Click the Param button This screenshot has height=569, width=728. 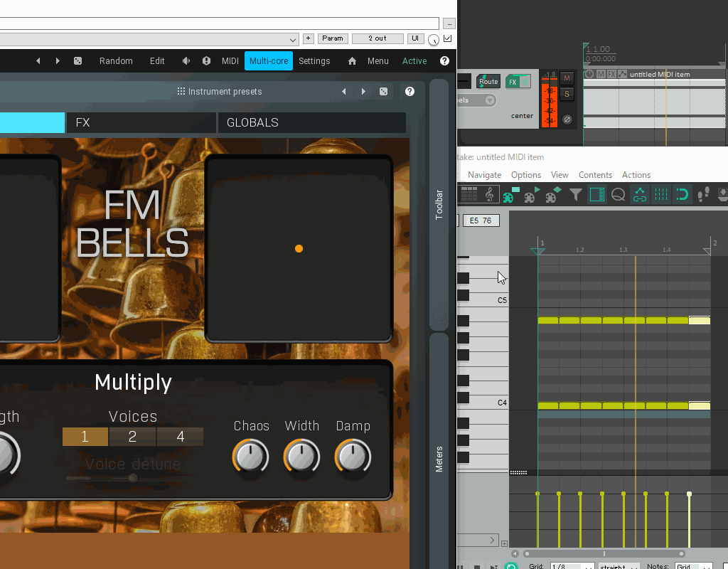333,38
